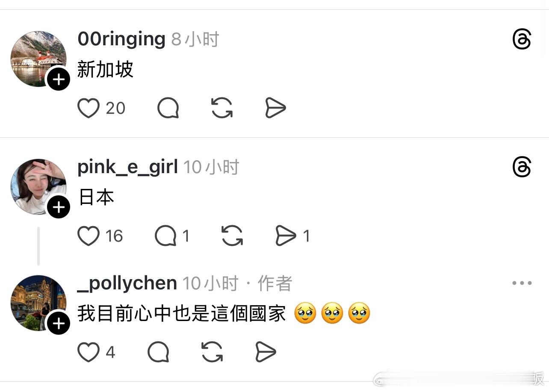Follow _pollychen via avatar plus badge
Image resolution: width=549 pixels, height=392 pixels.
[x=59, y=324]
